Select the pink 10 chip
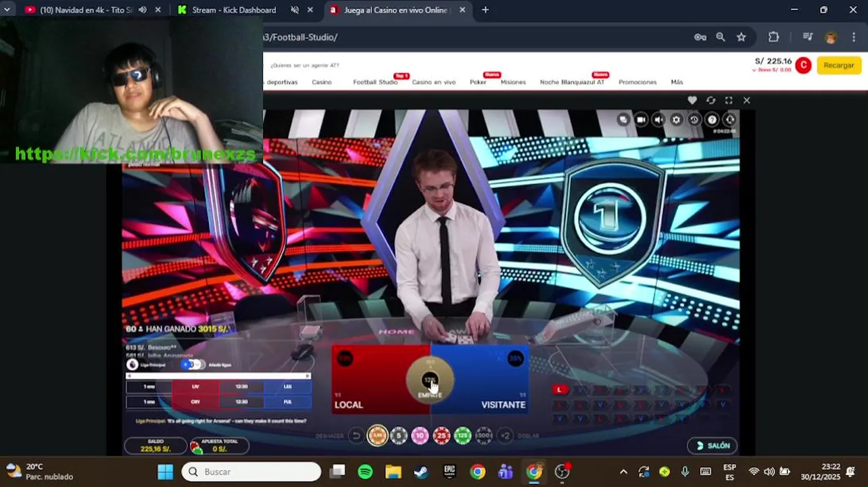This screenshot has height=487, width=868. [x=420, y=436]
